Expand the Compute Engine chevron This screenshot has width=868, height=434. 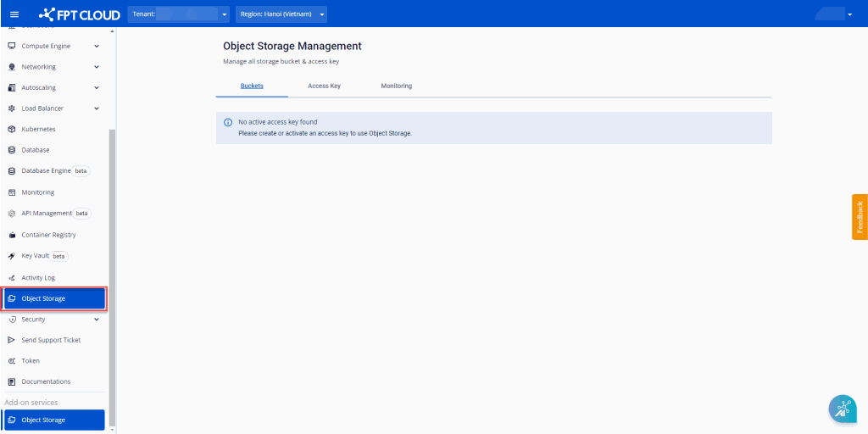click(x=97, y=46)
